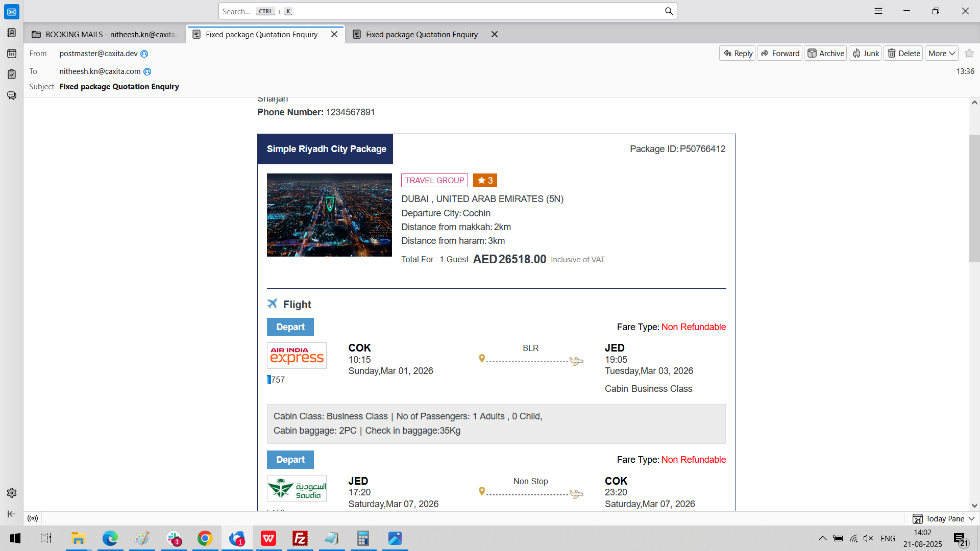Star this message
Screen dimensions: 980x551
pyautogui.click(x=969, y=53)
